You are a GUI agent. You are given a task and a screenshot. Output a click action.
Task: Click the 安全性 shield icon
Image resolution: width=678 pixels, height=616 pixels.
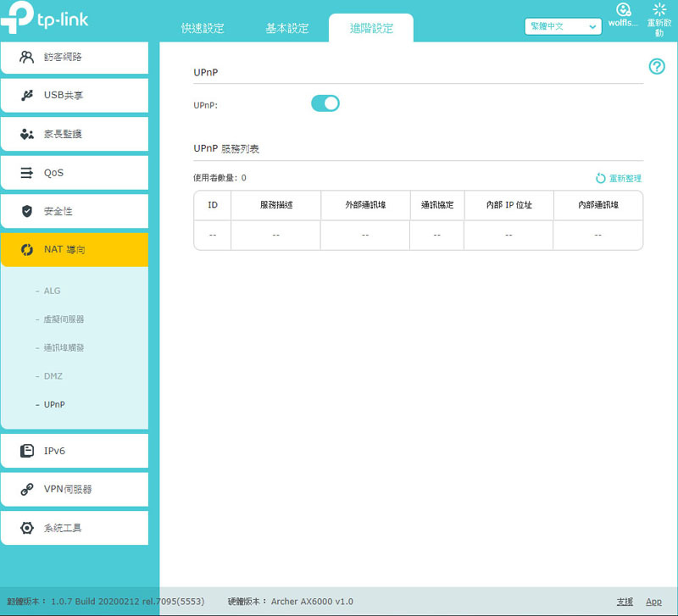coord(27,211)
